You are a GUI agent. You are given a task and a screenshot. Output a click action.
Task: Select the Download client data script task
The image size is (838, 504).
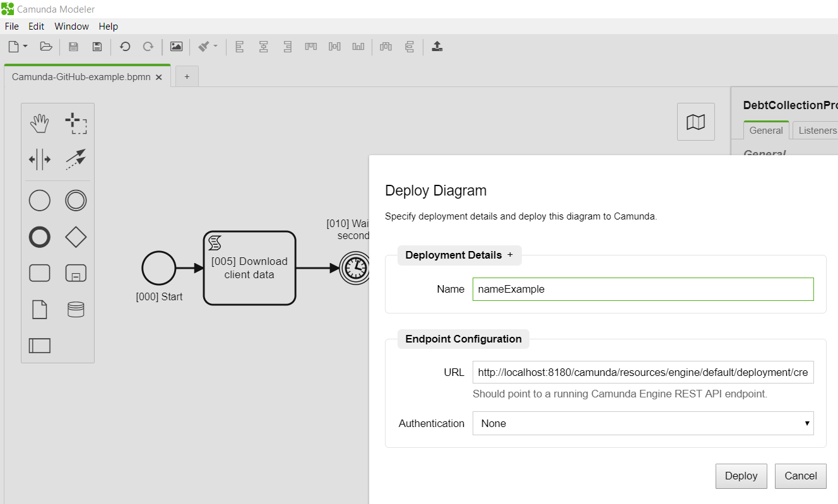249,268
